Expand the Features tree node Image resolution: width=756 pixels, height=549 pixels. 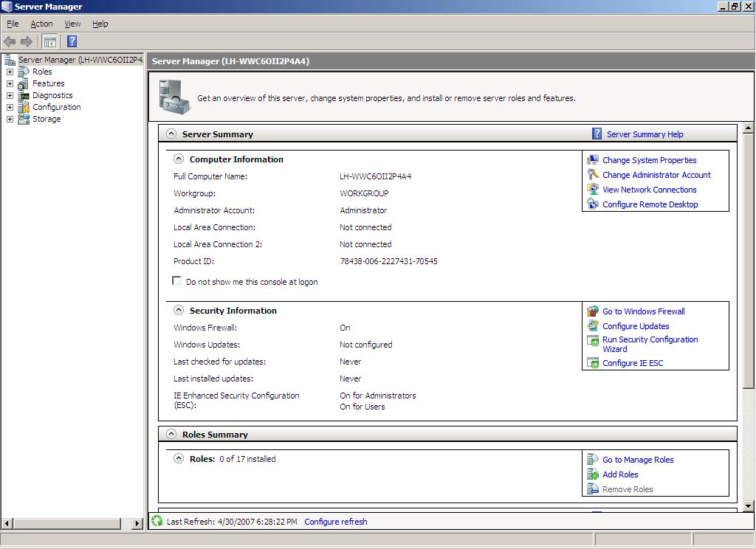[10, 83]
